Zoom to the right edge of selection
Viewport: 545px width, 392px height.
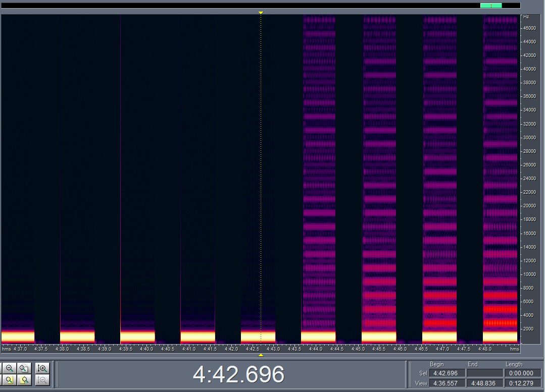pyautogui.click(x=24, y=380)
